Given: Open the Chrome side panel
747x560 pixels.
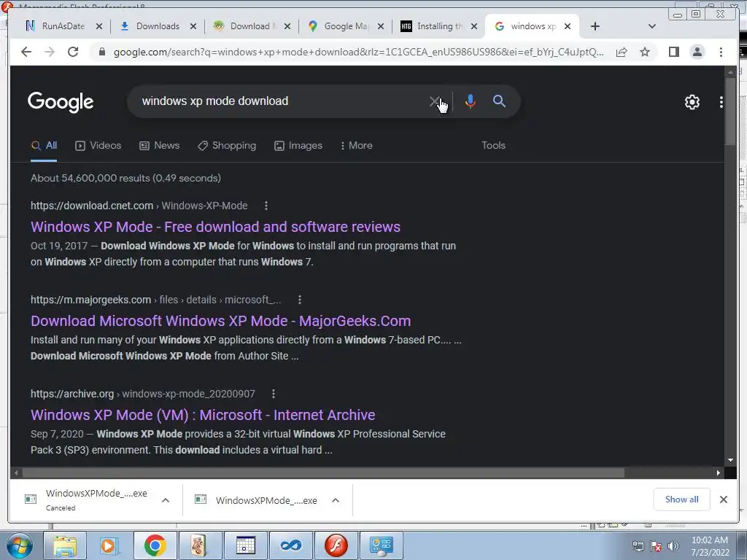Looking at the screenshot, I should [x=673, y=52].
